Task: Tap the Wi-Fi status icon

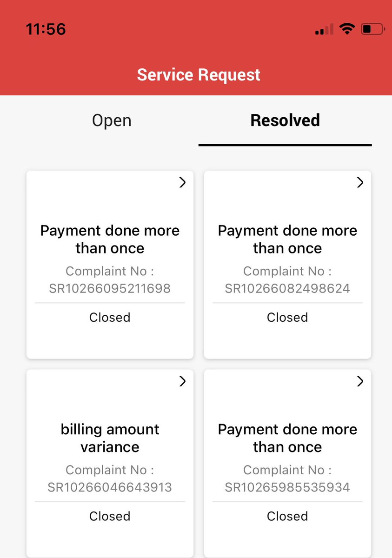Action: coord(346,29)
